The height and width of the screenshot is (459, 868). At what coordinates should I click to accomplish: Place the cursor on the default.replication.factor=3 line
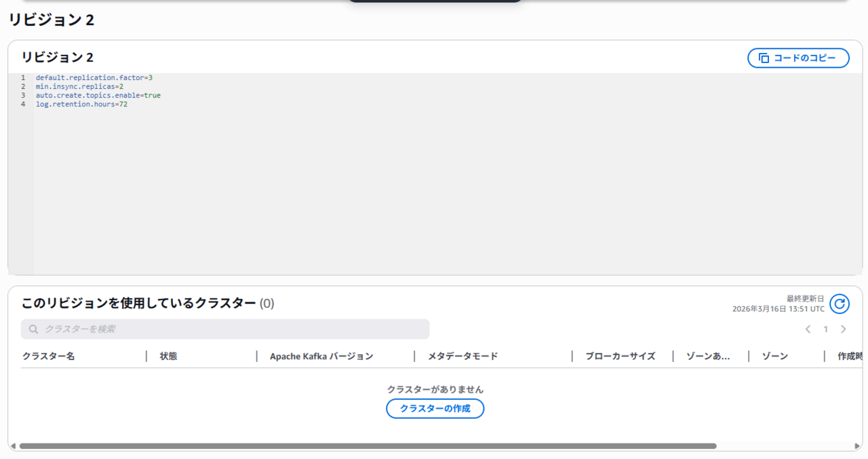point(94,78)
